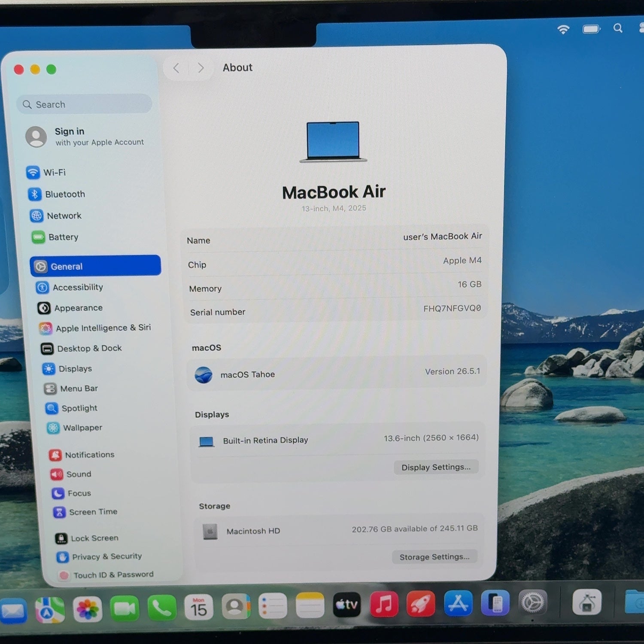Open the Battery pane from the sidebar

pos(55,237)
